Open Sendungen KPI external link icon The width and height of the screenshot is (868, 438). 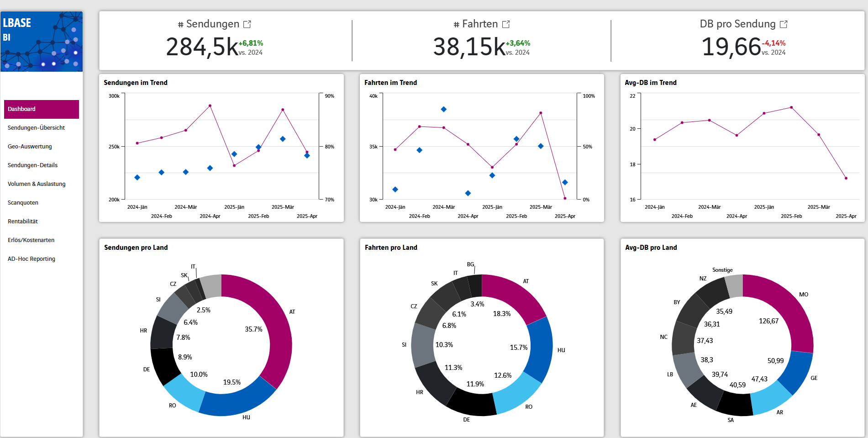(247, 24)
